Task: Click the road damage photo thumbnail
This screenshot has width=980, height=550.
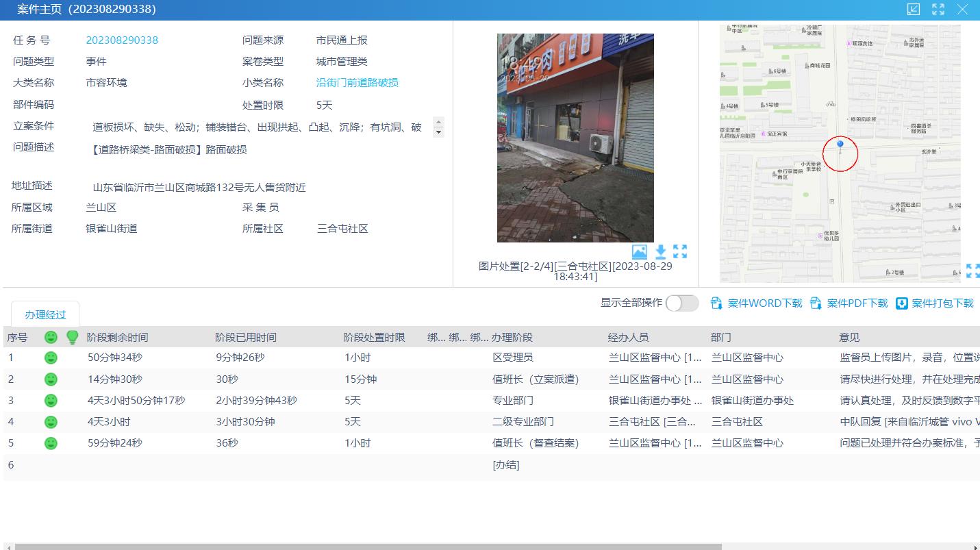Action: [575, 138]
